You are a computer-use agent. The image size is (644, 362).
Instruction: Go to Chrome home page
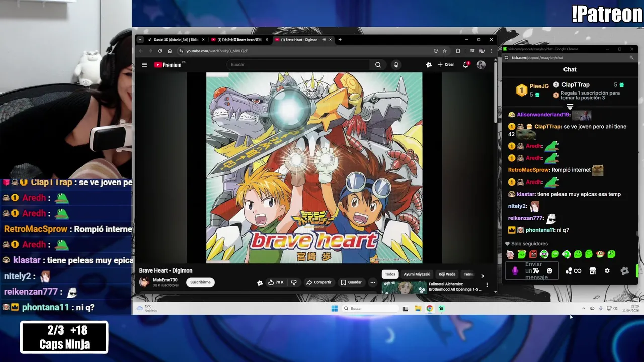(170, 51)
